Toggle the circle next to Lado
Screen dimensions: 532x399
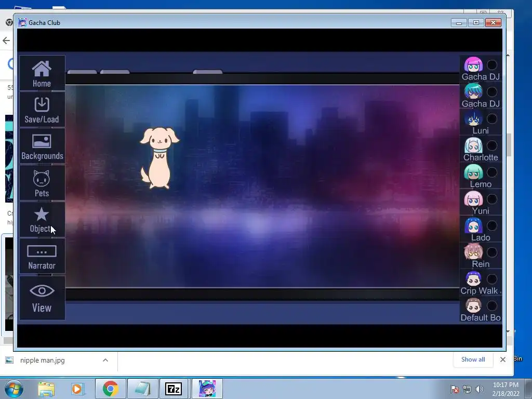click(x=492, y=225)
